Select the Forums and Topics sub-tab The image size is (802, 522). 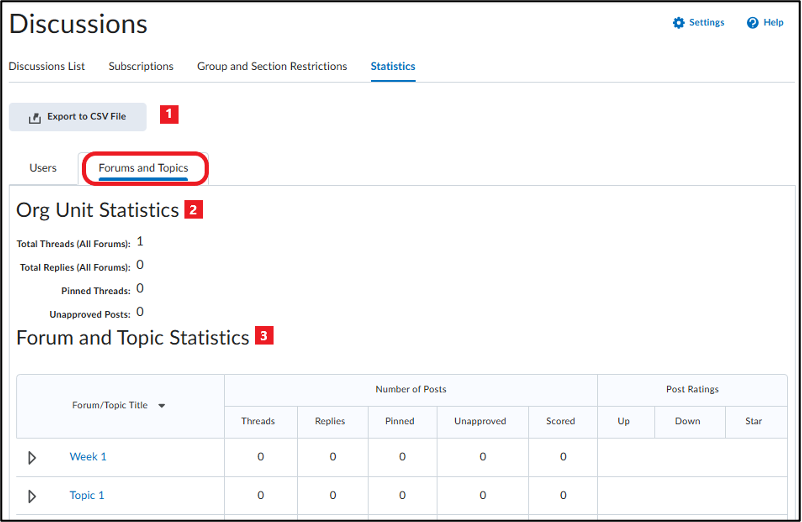click(143, 168)
